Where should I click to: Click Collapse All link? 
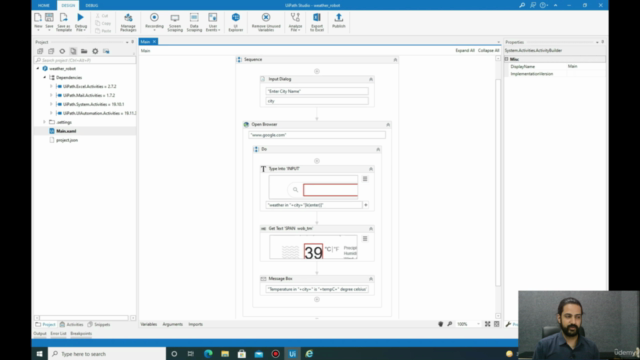coord(489,51)
